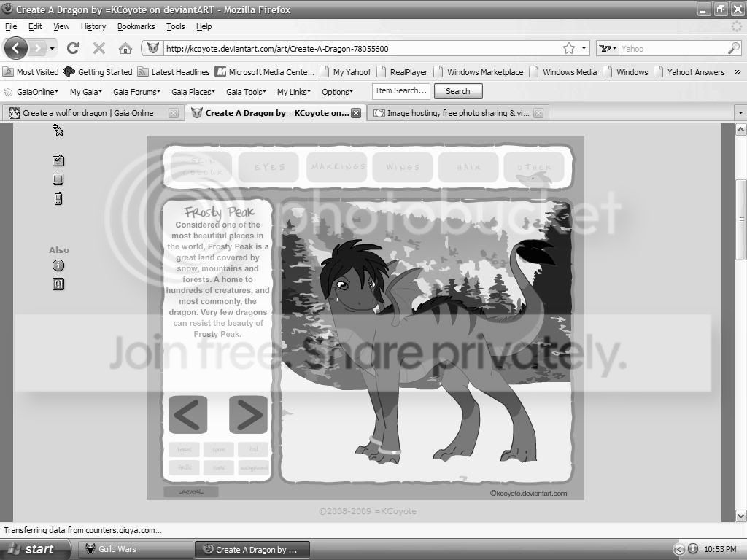Open the search engine selector dropdown
The image size is (747, 560).
(x=608, y=48)
